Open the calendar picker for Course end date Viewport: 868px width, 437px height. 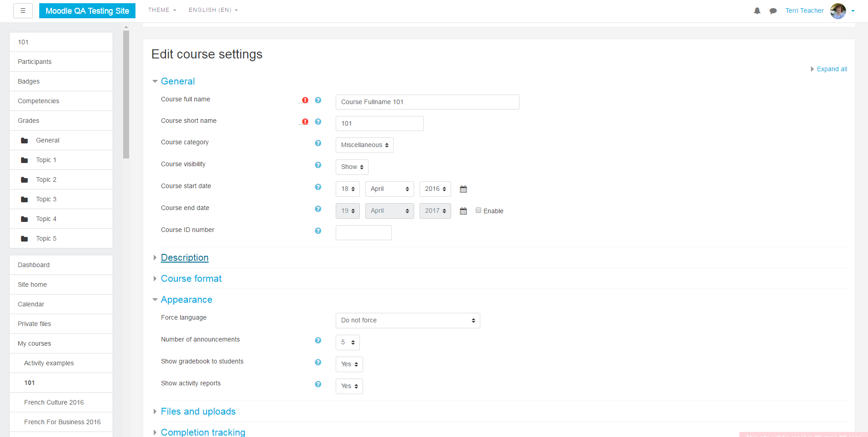(463, 211)
